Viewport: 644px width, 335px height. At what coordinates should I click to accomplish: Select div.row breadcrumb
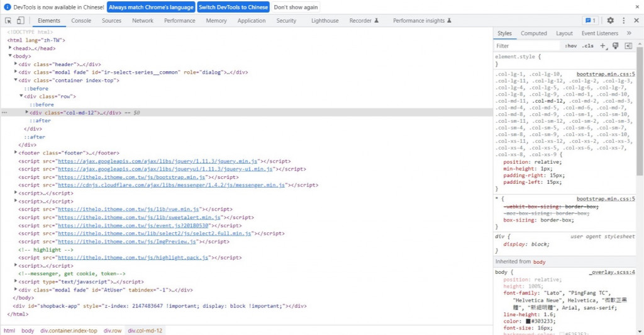[x=113, y=331]
